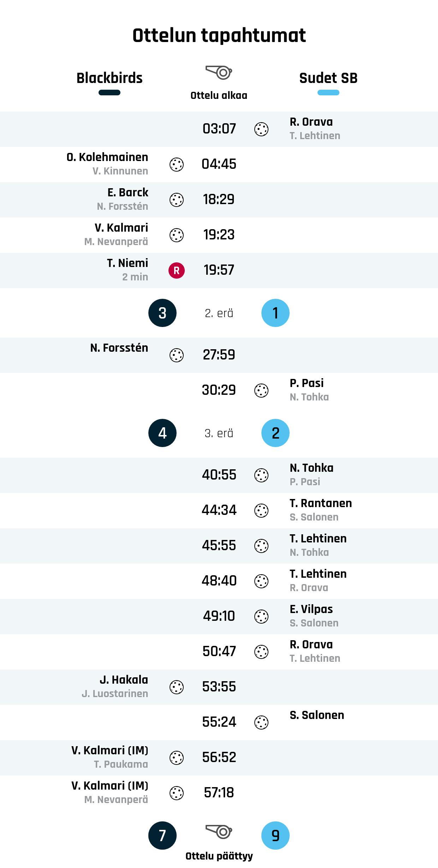The height and width of the screenshot is (868, 438).
Task: Click the red R penalty icon at 19:57
Action: click(x=177, y=270)
